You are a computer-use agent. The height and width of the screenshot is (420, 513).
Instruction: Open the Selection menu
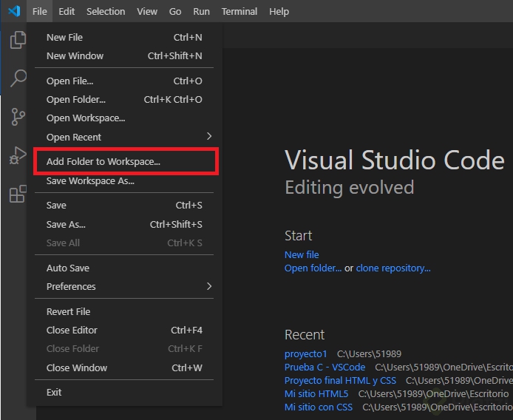pos(106,11)
